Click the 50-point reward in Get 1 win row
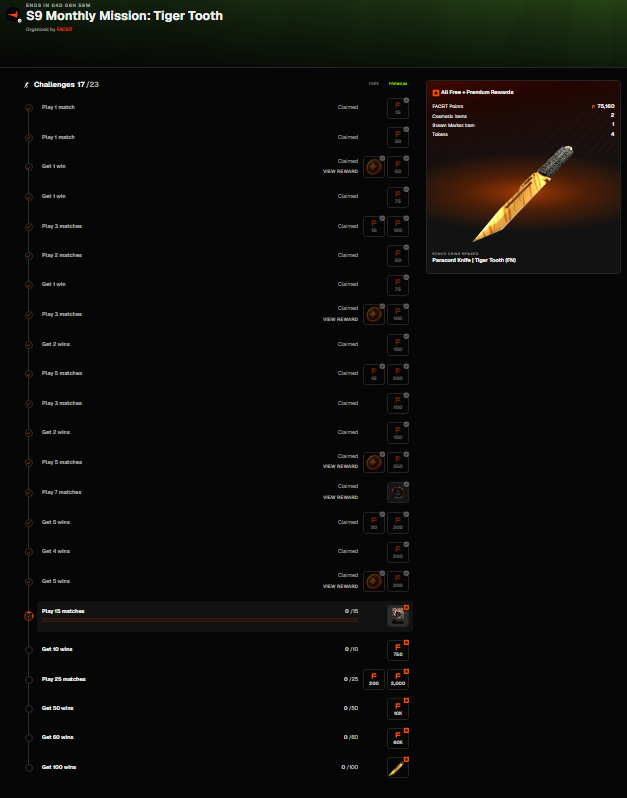 [397, 167]
